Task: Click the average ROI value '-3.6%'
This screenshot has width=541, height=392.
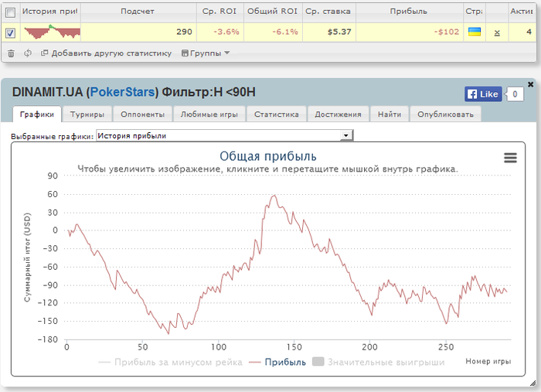Action: [226, 32]
